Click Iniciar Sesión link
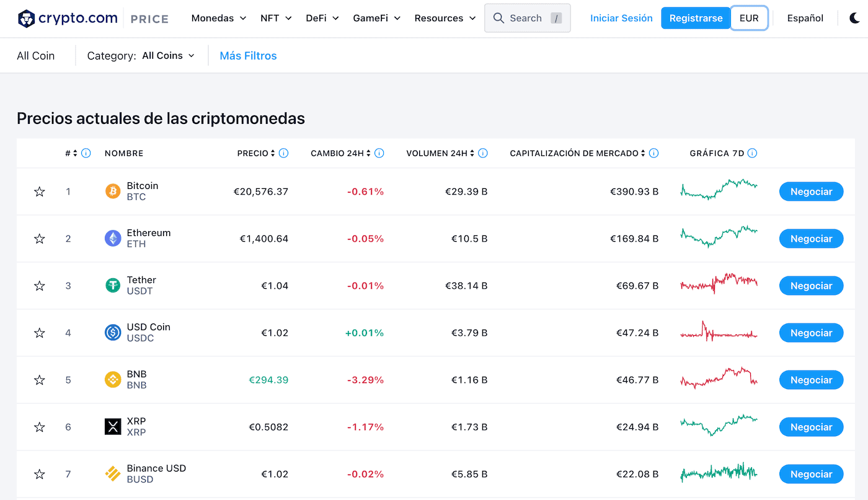Viewport: 868px width, 500px height. [x=621, y=18]
